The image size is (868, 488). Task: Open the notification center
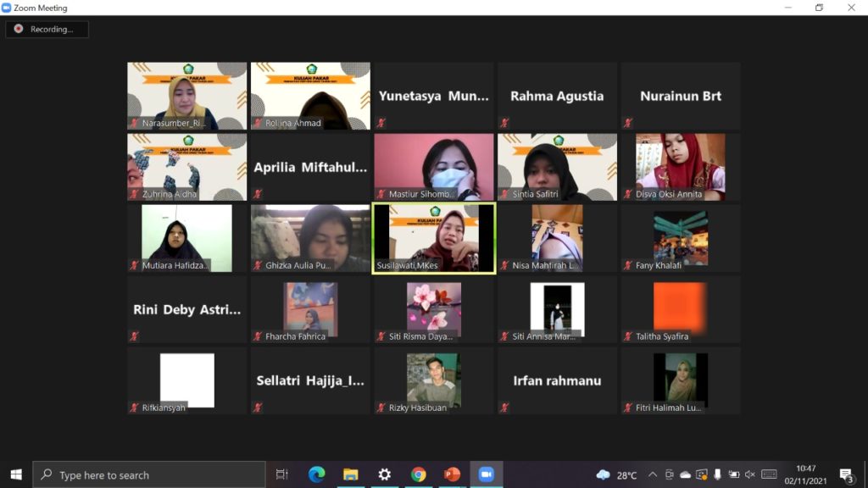(x=846, y=474)
